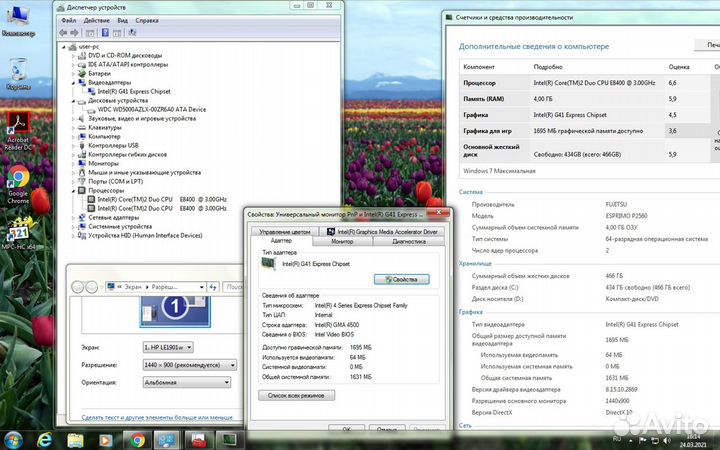720x450 pixels.
Task: Click the link to make text larger or smaller
Action: click(157, 417)
